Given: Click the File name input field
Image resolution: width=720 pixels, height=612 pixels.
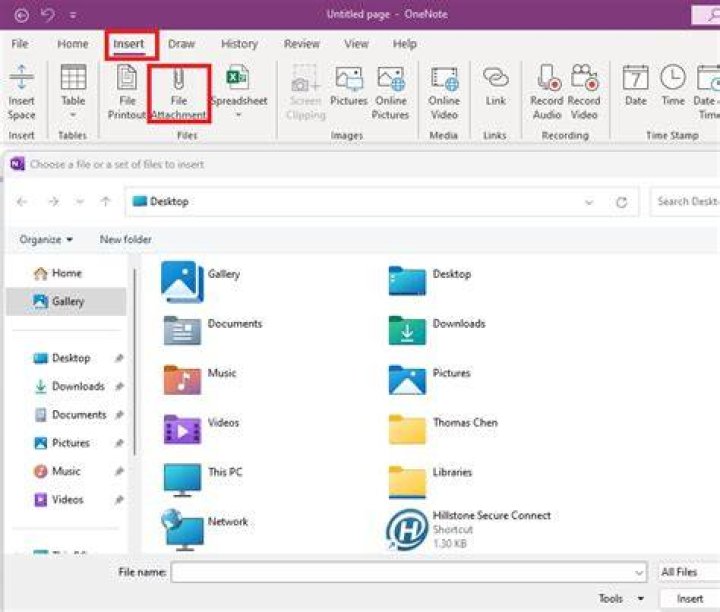Looking at the screenshot, I should pyautogui.click(x=402, y=573).
